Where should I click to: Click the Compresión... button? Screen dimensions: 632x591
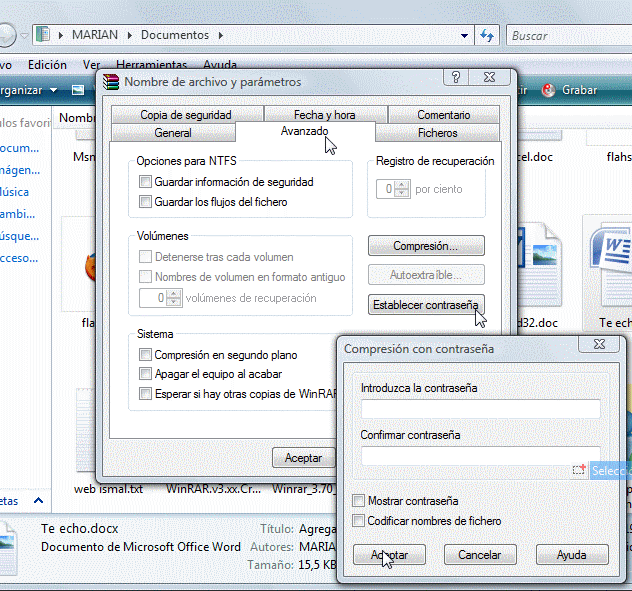[426, 246]
